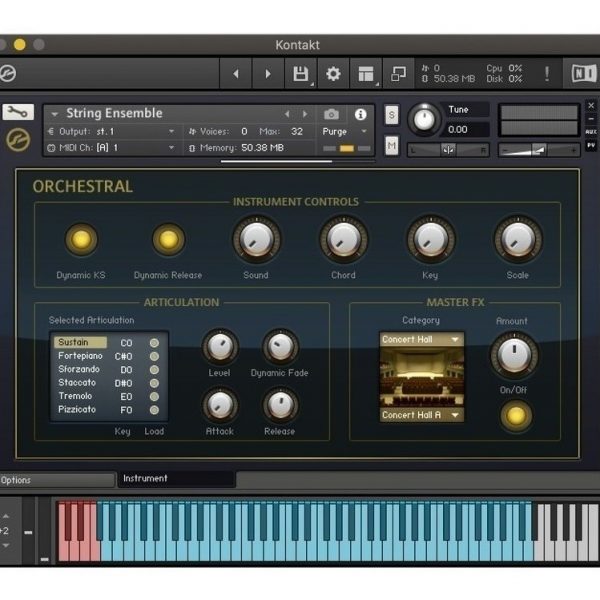Screen dimensions: 600x600
Task: Click the info icon in instrument header
Action: pyautogui.click(x=360, y=114)
